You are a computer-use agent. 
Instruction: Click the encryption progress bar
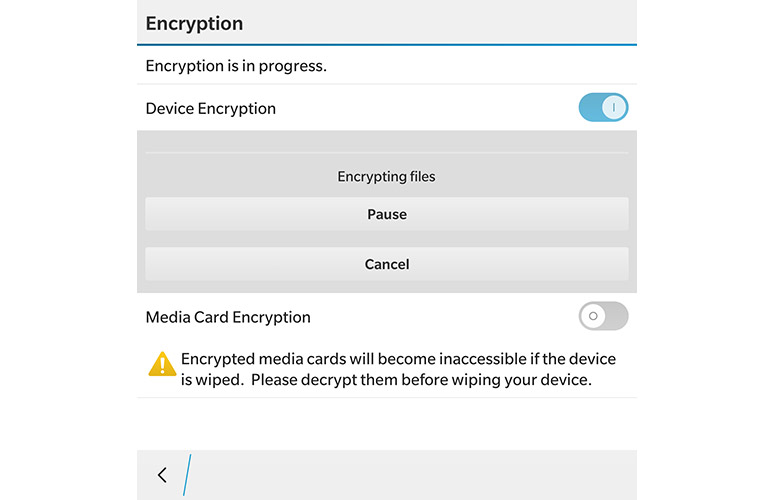[386, 154]
